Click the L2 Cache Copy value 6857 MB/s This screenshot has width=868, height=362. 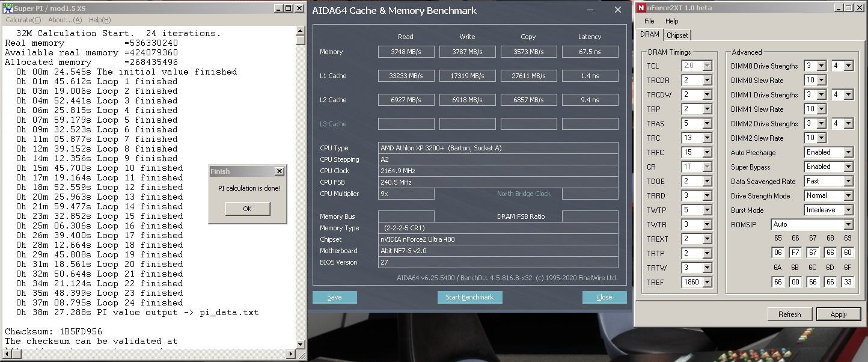coord(529,100)
